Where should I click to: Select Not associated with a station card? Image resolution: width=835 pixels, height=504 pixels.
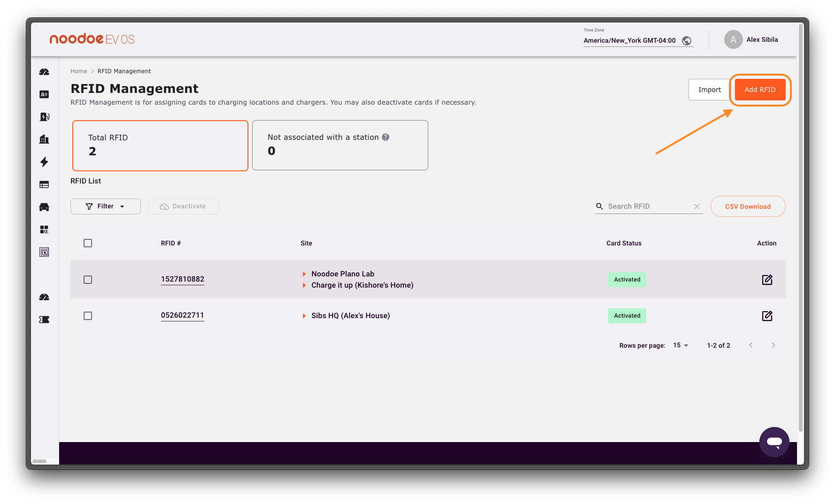[x=340, y=145]
